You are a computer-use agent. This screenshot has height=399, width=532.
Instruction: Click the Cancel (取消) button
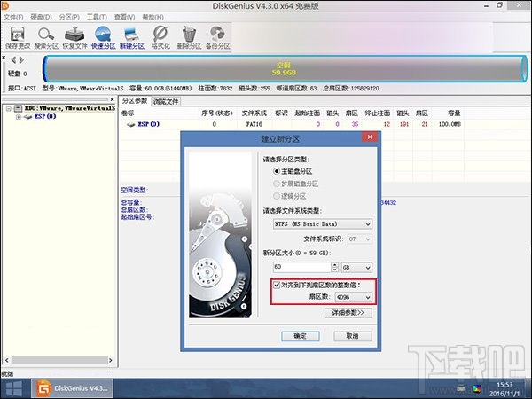pyautogui.click(x=353, y=336)
